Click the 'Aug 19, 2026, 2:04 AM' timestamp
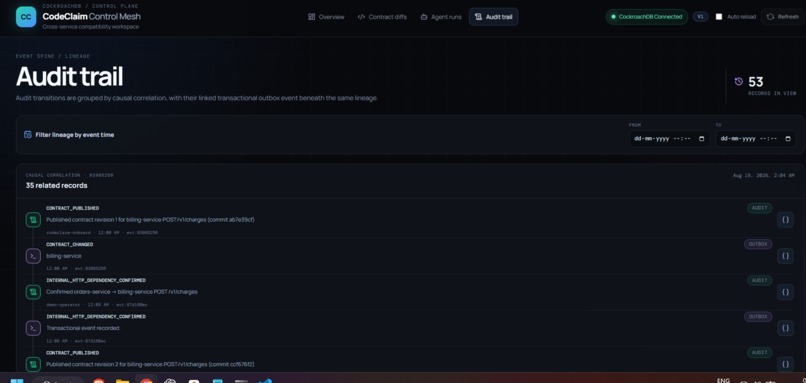806x383 pixels. pyautogui.click(x=763, y=175)
